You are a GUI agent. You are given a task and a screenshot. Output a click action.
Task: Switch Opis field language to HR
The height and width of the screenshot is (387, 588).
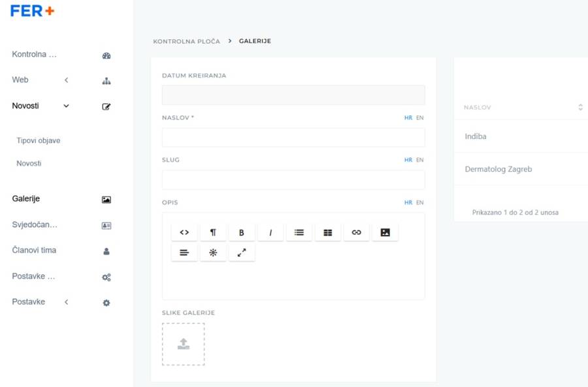408,203
